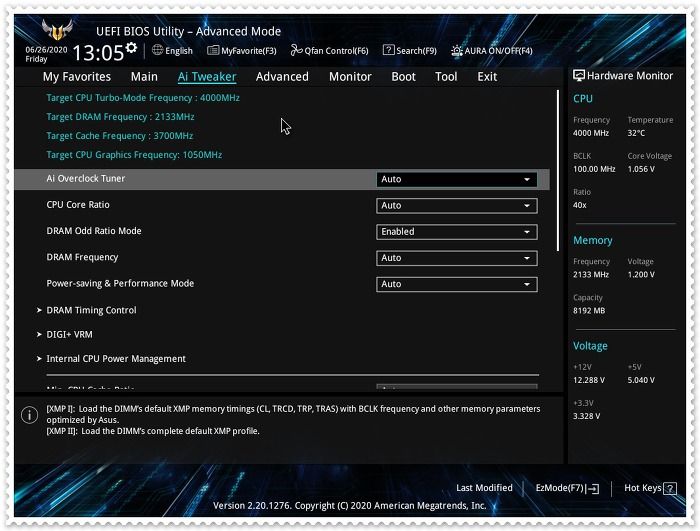Screen dimensions: 700x531
Task: Click the 1.056 V core voltage value
Action: click(x=641, y=169)
